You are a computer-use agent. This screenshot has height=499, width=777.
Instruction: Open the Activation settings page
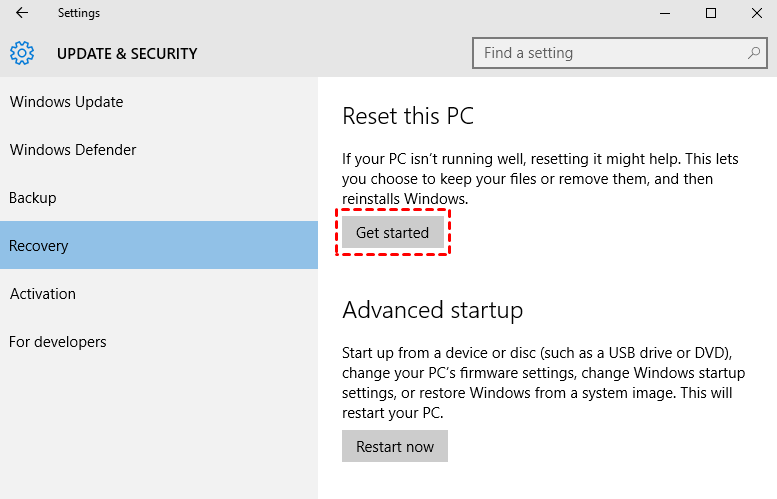(43, 294)
